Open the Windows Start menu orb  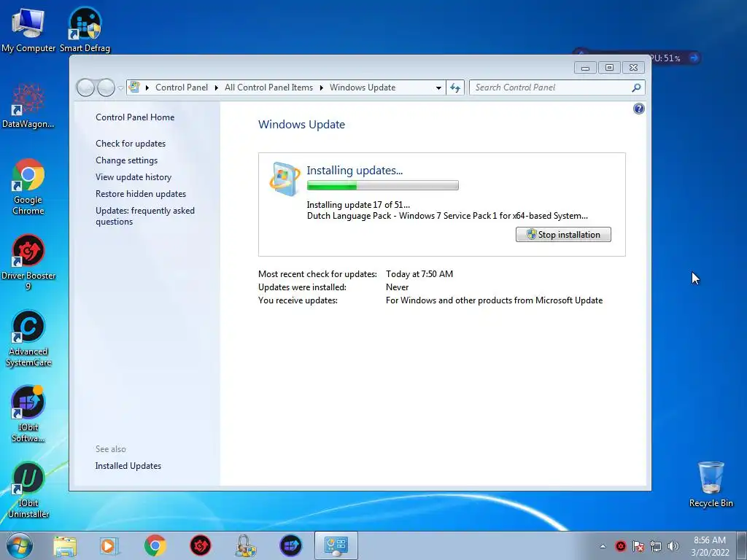click(20, 545)
